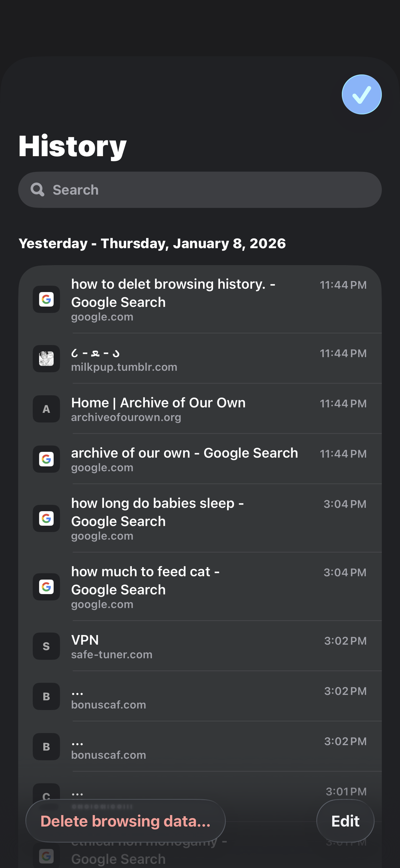400x868 pixels.
Task: Tap the Edit button
Action: click(345, 821)
